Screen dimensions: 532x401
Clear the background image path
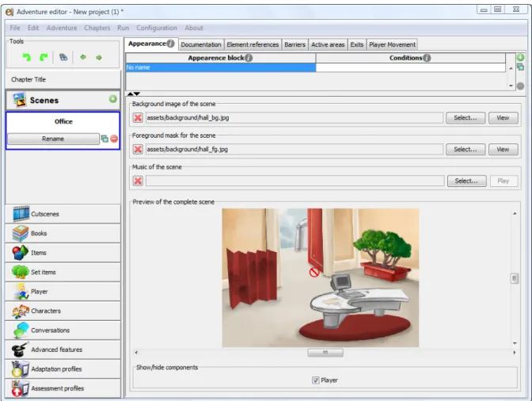click(x=138, y=118)
